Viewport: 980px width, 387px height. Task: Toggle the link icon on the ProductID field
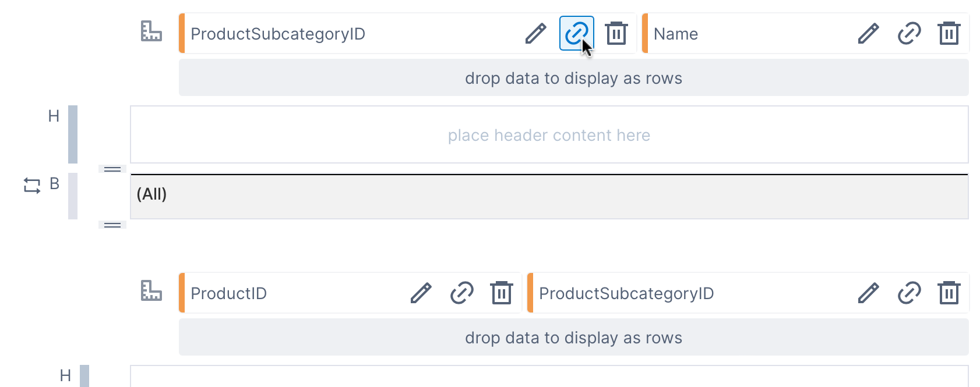[x=461, y=293]
